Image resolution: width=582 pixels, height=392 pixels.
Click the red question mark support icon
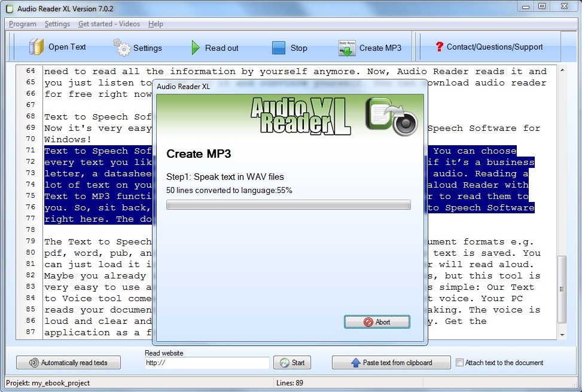(439, 47)
